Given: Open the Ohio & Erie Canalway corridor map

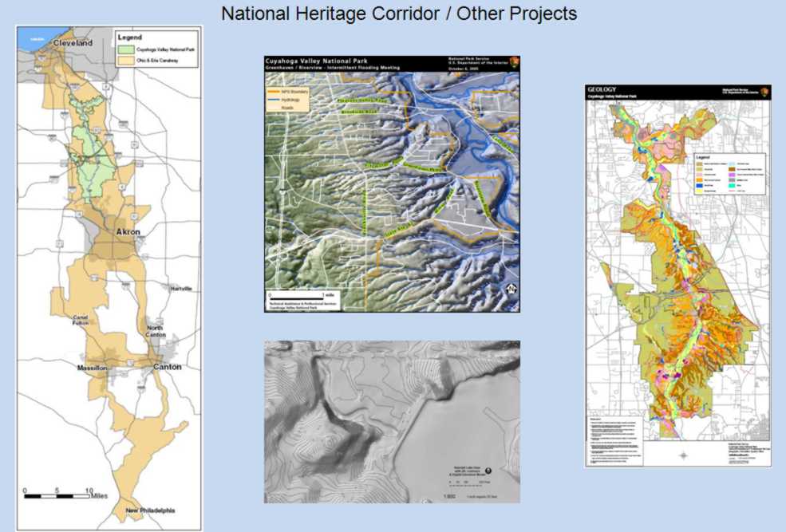Looking at the screenshot, I should click(x=109, y=278).
